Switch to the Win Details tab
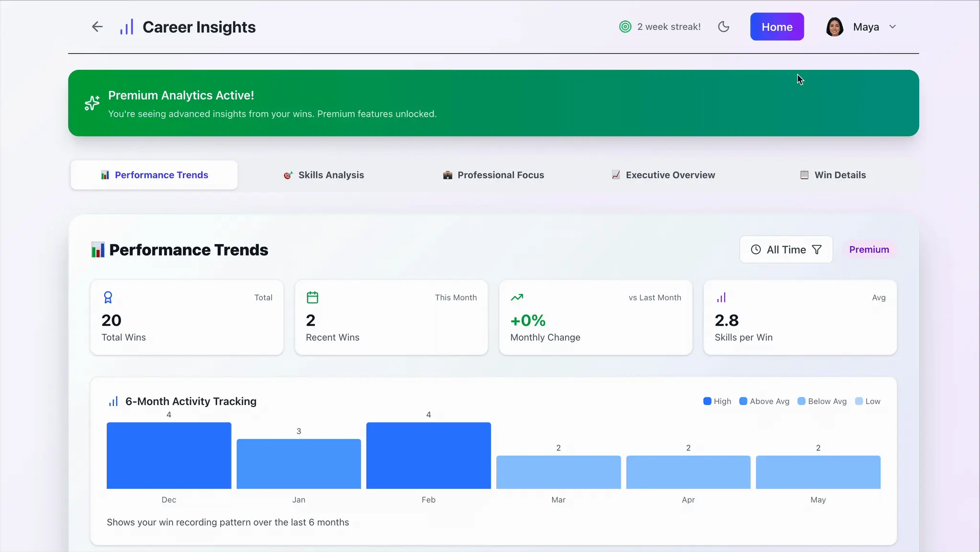980x552 pixels. click(833, 175)
